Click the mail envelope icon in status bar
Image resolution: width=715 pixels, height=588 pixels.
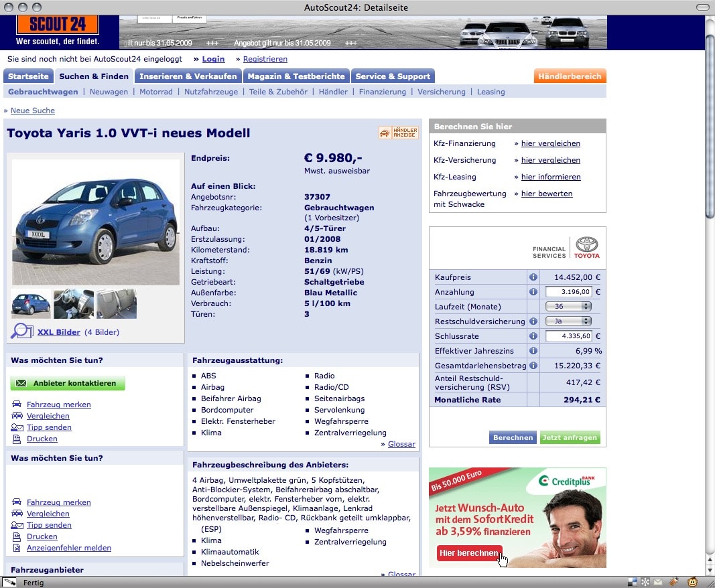658,582
